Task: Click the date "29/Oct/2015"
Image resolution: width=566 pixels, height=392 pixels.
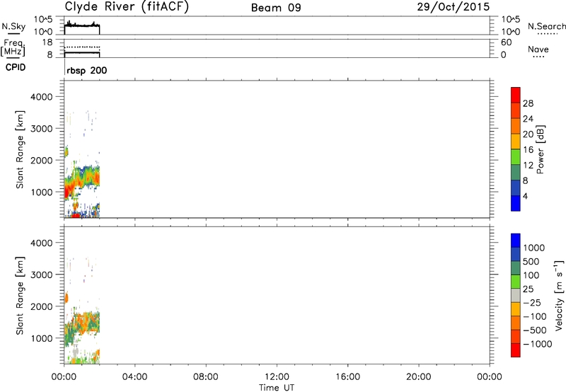Action: (x=454, y=7)
